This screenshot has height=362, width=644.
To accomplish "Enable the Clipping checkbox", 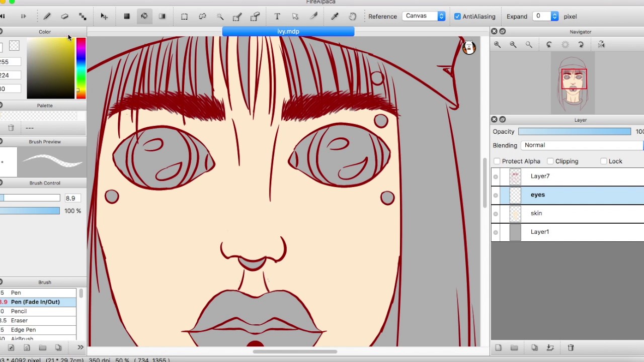I will (550, 161).
